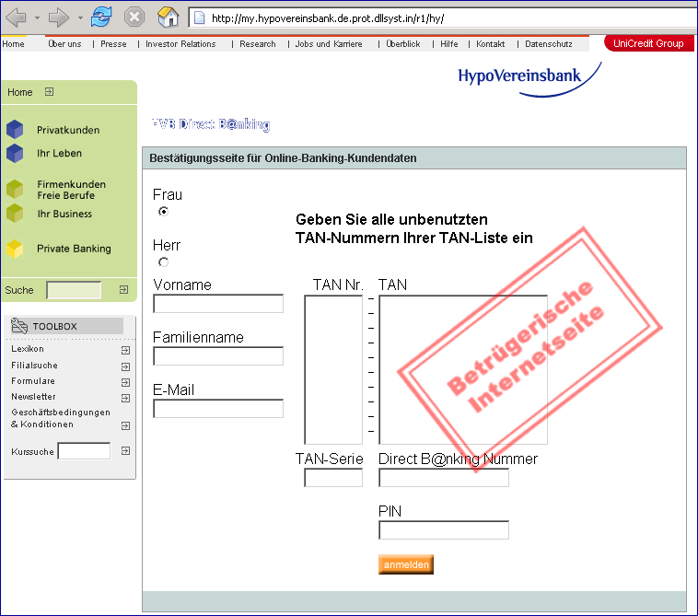The height and width of the screenshot is (616, 698).
Task: Click the red UniCredit Group button
Action: pyautogui.click(x=648, y=43)
